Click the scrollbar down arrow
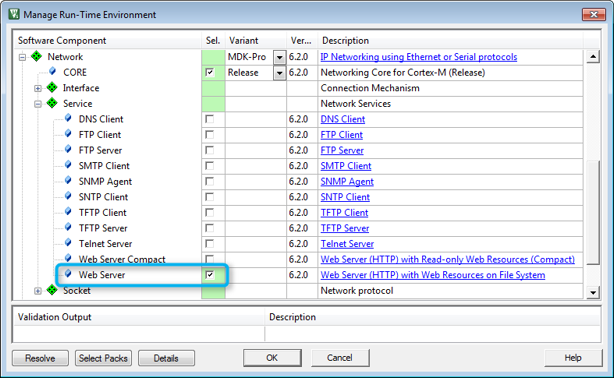614x378 pixels. pos(593,292)
